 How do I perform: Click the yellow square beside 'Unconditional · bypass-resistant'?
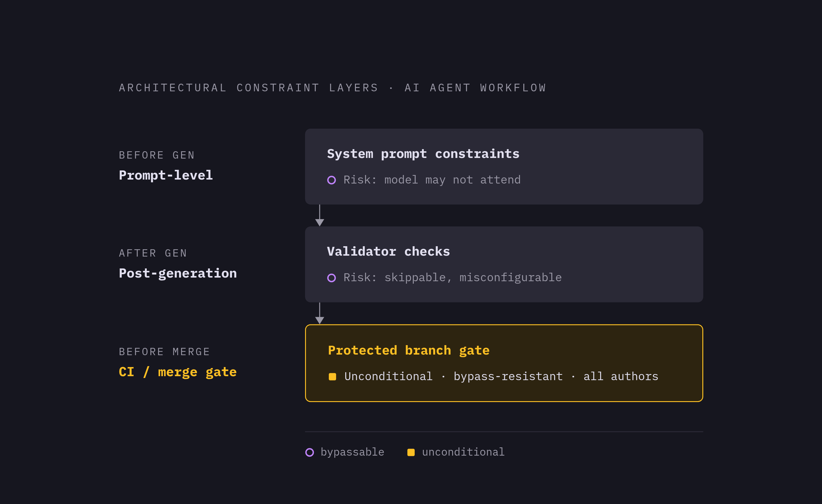(x=332, y=376)
